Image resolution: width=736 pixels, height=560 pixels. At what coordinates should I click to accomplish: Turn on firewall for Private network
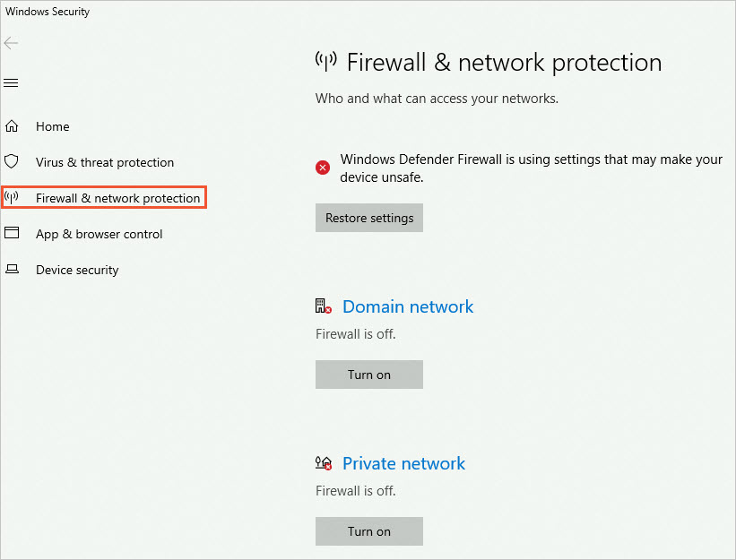coord(368,530)
